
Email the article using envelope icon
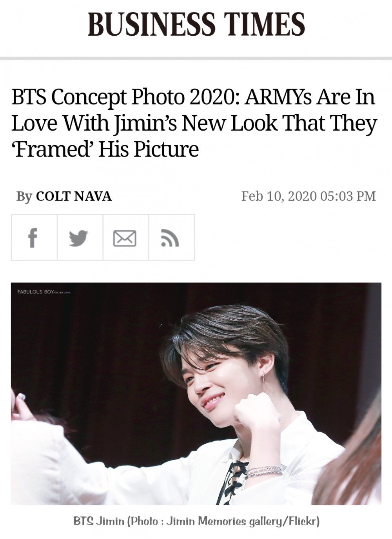pos(126,237)
